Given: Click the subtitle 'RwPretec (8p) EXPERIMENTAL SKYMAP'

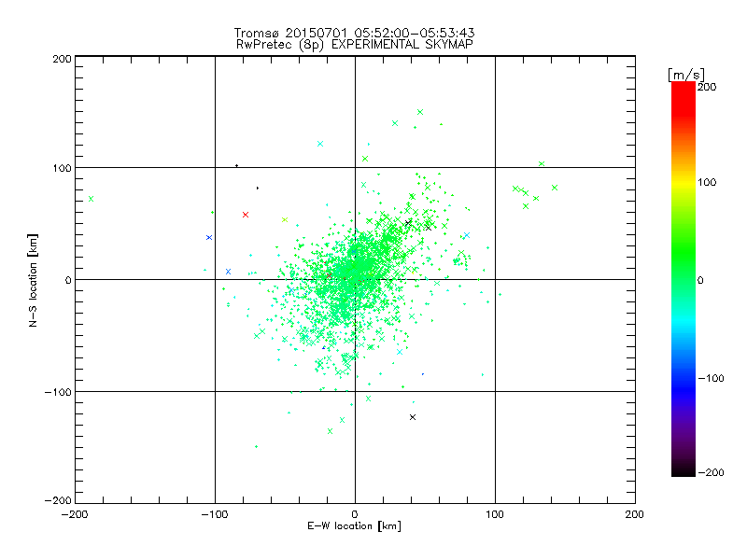Looking at the screenshot, I should [x=354, y=44].
